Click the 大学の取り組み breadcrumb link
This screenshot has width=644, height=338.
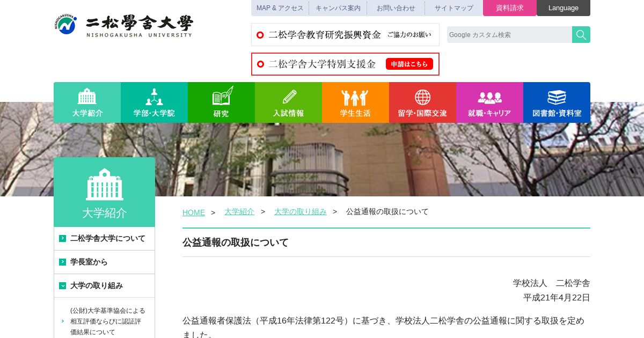click(301, 211)
